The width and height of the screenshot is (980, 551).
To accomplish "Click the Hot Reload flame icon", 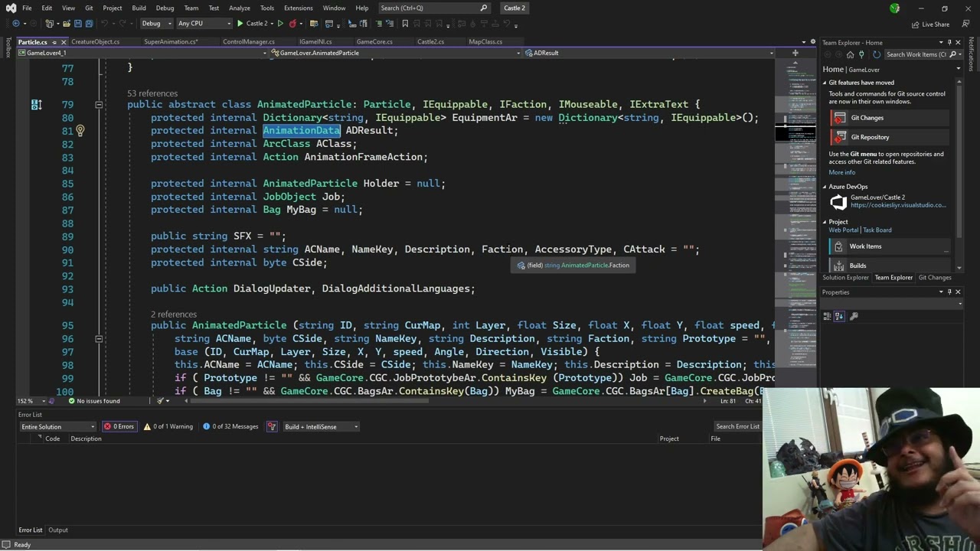I will tap(292, 24).
